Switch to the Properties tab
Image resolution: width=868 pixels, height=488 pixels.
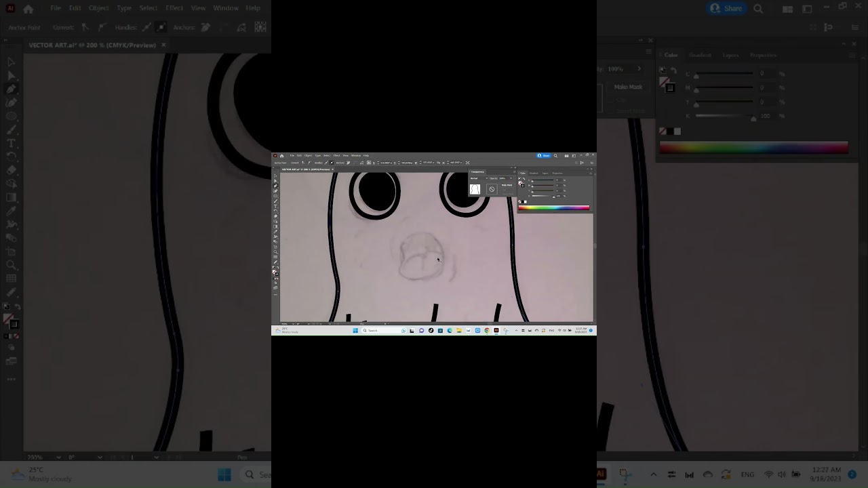(557, 173)
